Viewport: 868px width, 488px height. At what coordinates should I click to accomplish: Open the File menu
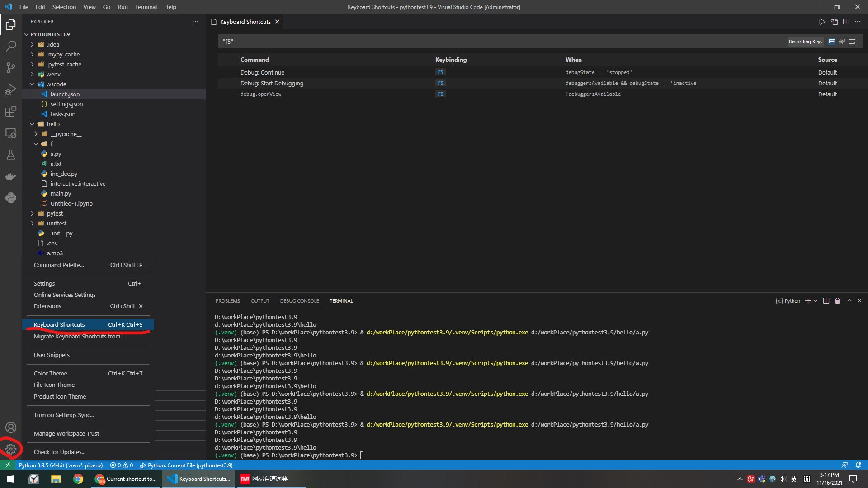(24, 7)
